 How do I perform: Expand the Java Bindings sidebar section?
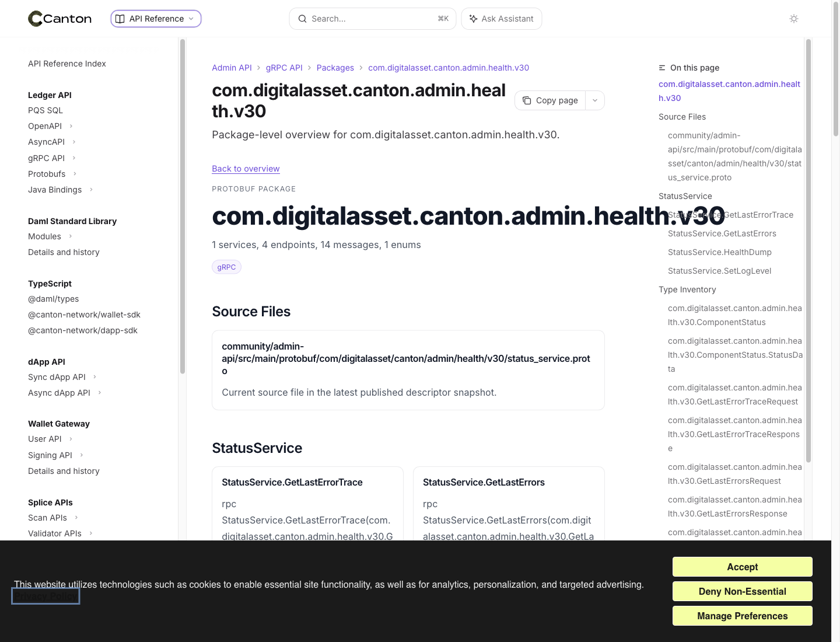point(91,190)
